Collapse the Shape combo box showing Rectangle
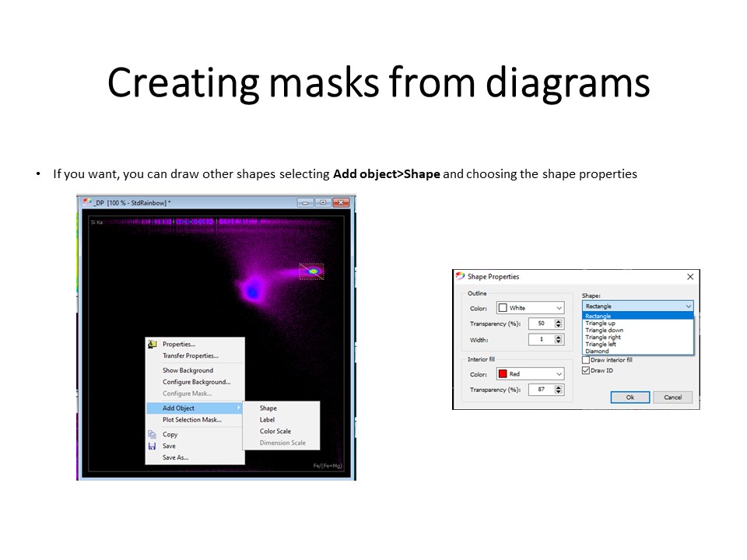This screenshot has height=560, width=747. point(688,306)
